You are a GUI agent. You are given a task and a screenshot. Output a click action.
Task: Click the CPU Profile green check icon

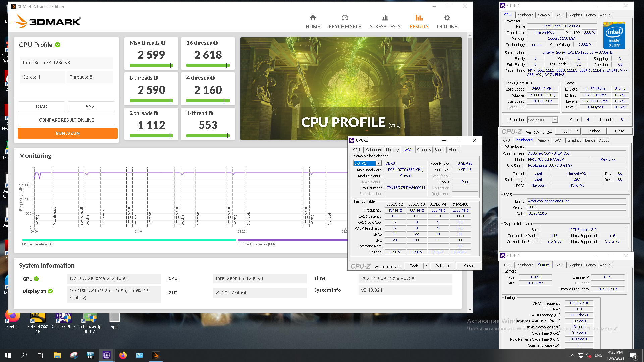pos(58,45)
